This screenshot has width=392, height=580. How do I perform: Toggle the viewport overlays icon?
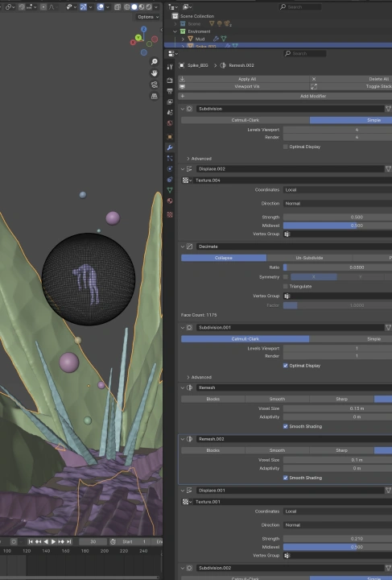(101, 7)
